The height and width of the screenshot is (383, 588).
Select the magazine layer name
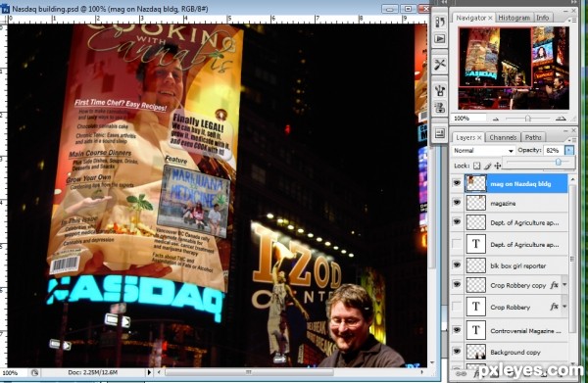click(503, 203)
